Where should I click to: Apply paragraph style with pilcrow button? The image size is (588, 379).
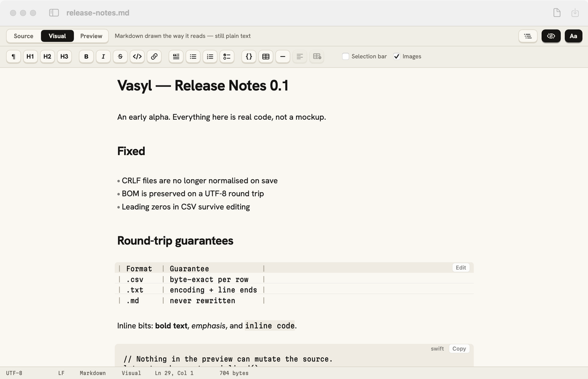[14, 56]
